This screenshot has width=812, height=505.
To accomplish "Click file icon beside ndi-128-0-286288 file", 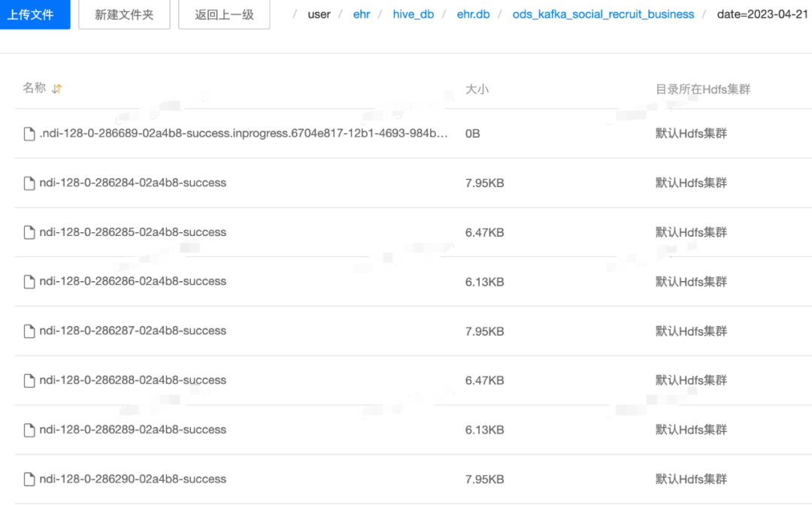I will click(29, 380).
